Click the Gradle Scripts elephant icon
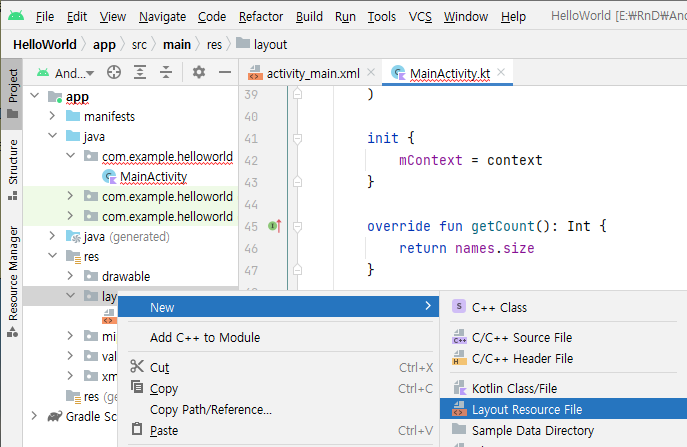 pos(55,416)
